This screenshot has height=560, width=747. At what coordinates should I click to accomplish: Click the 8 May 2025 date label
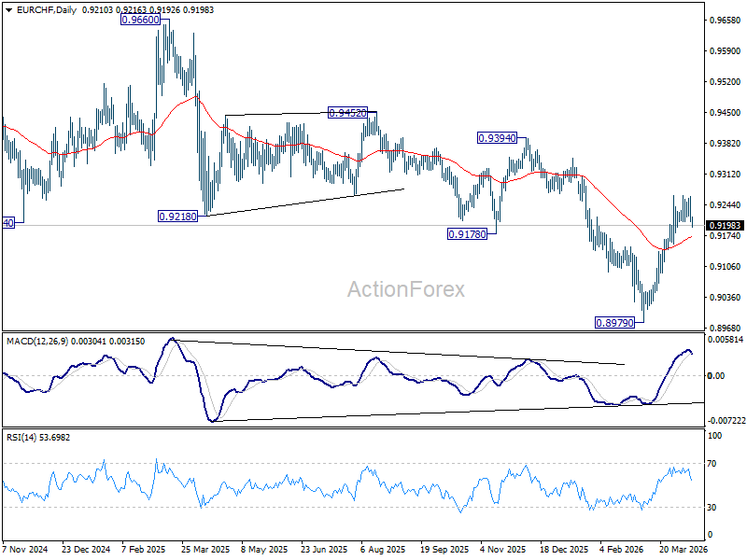point(264,550)
